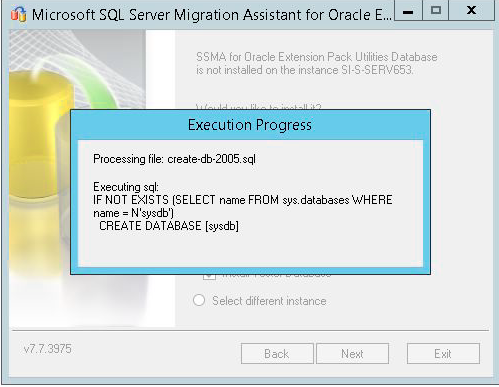Click the v7.7.3975 version label
This screenshot has height=387, width=499.
click(48, 349)
